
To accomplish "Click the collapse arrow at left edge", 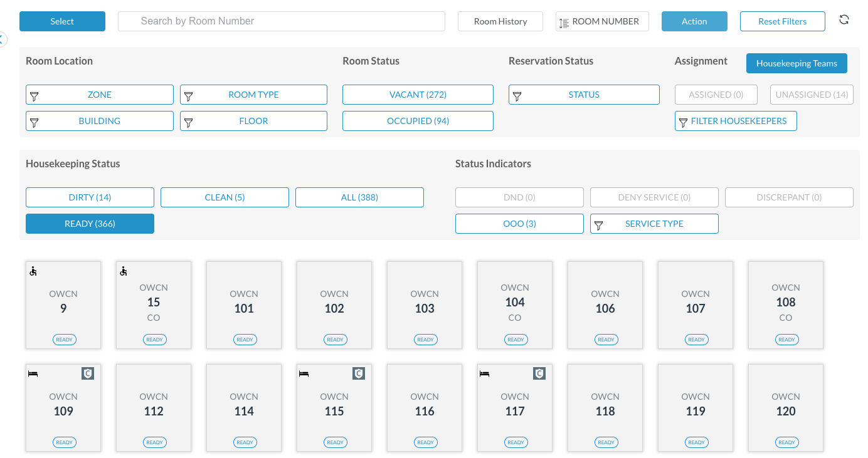I will (x=2, y=39).
